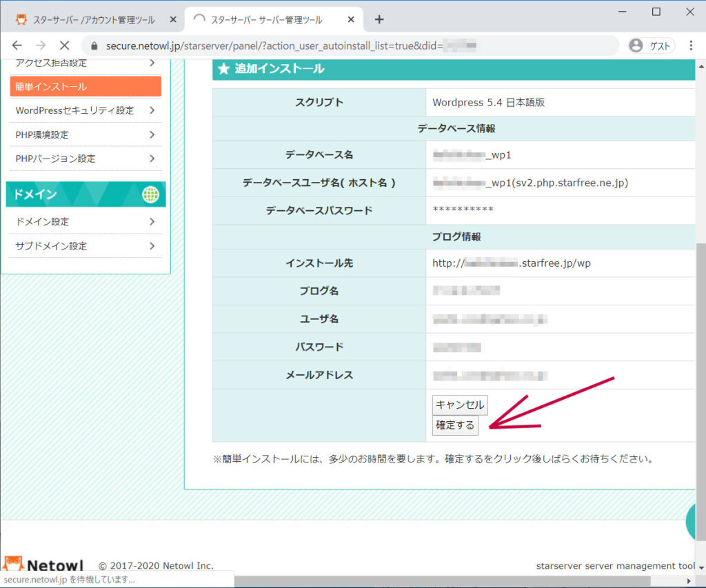
Task: Open the Chrome three-dot menu
Action: (x=691, y=45)
